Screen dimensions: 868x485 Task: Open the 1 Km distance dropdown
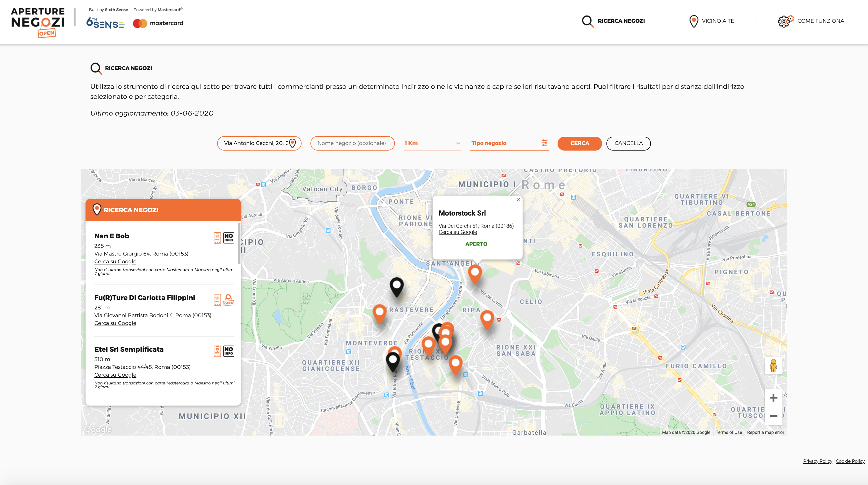click(x=432, y=143)
